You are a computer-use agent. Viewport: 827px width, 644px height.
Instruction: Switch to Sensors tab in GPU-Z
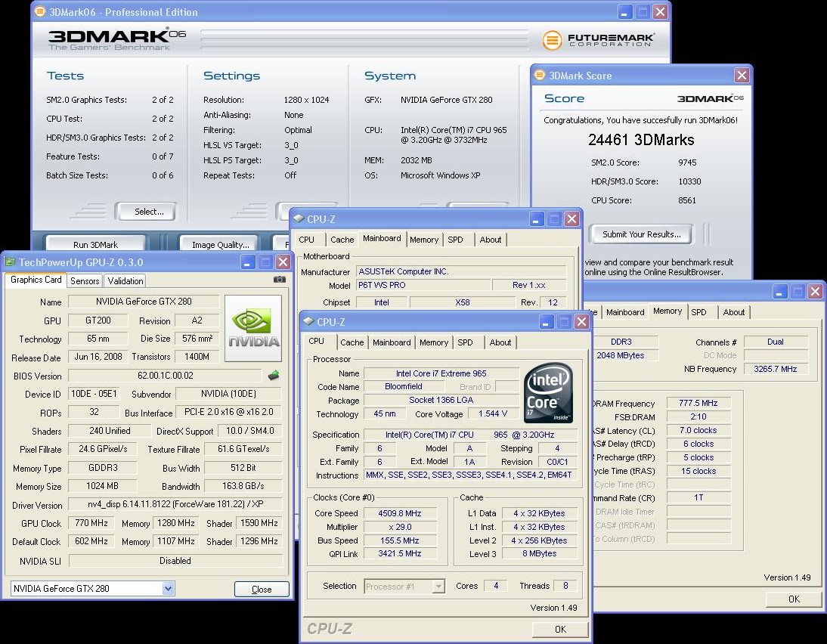click(x=85, y=280)
